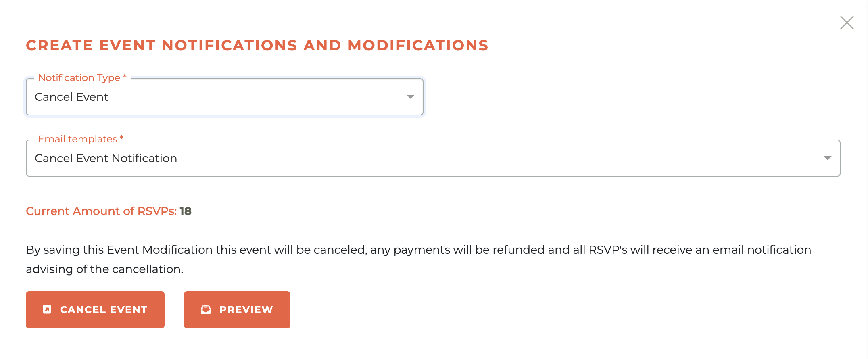This screenshot has width=868, height=359.
Task: Click the Current Amount of RSVPs label
Action: pos(101,211)
